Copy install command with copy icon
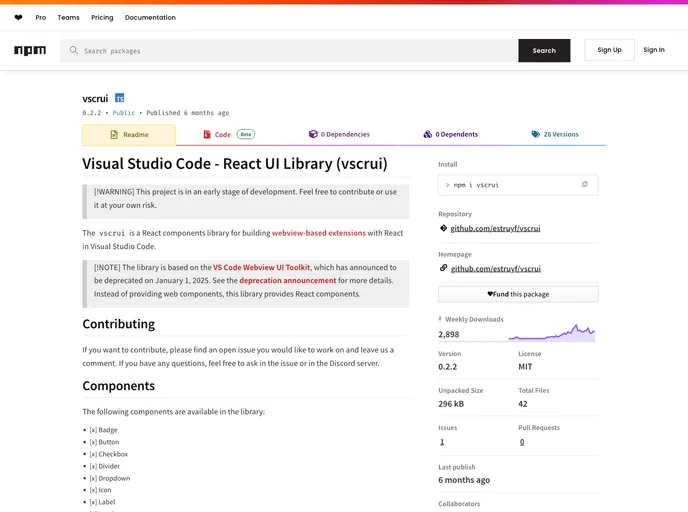The image size is (688, 512). coord(584,184)
